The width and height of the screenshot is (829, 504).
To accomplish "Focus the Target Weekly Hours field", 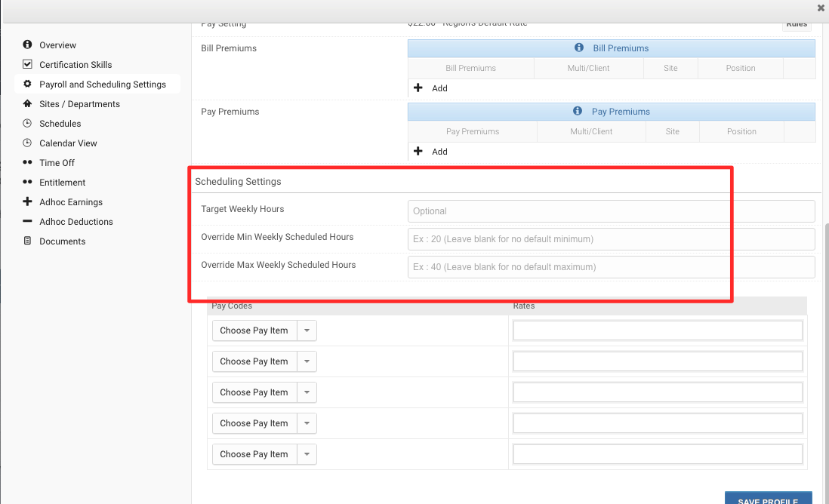I will click(x=611, y=211).
